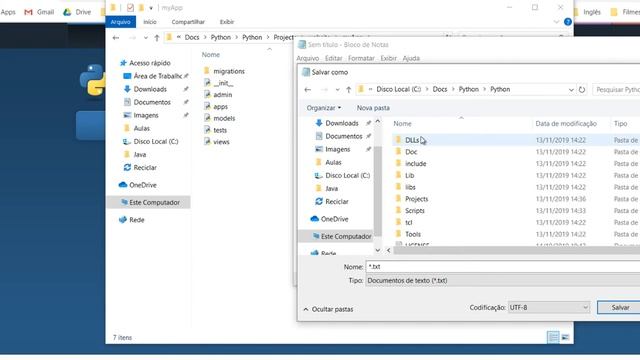Select Disco Local (C:) in Save As sidebar

347,176
